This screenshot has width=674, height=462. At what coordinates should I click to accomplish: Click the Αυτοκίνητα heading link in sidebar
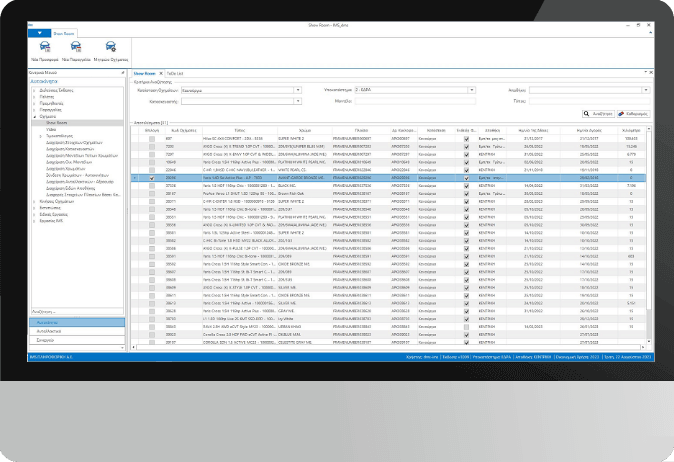(43, 81)
